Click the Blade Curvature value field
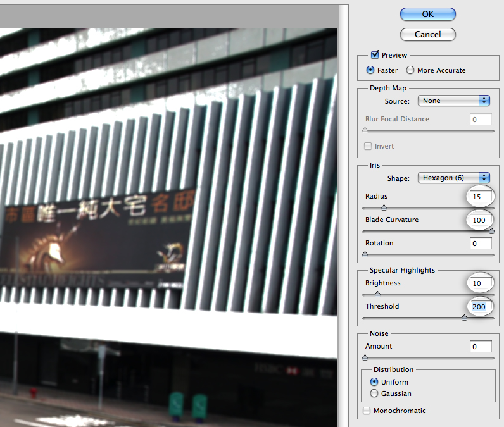 point(481,220)
